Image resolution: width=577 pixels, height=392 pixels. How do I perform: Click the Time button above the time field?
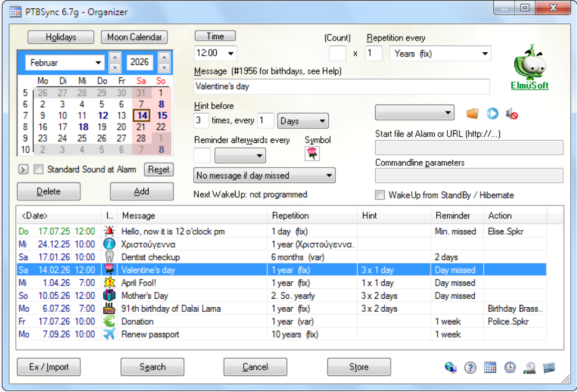click(x=215, y=36)
